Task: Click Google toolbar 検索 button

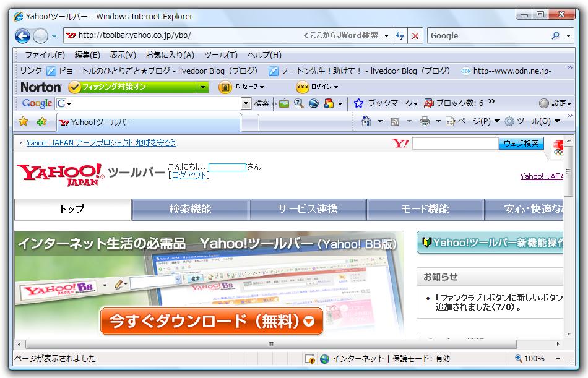Action: 262,103
